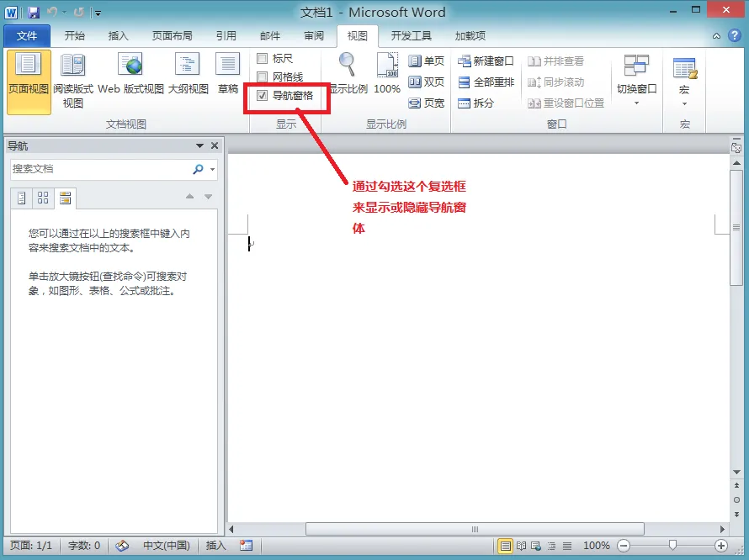The width and height of the screenshot is (749, 560).
Task: Switch to the 审阅 review tab
Action: (x=314, y=36)
